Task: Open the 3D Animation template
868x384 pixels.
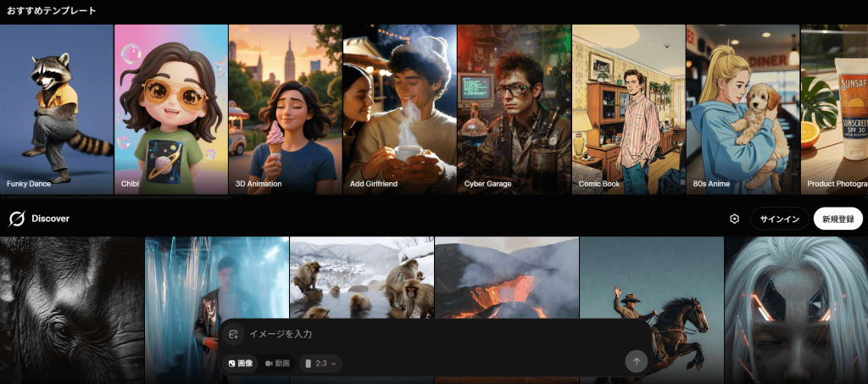Action: [x=285, y=110]
